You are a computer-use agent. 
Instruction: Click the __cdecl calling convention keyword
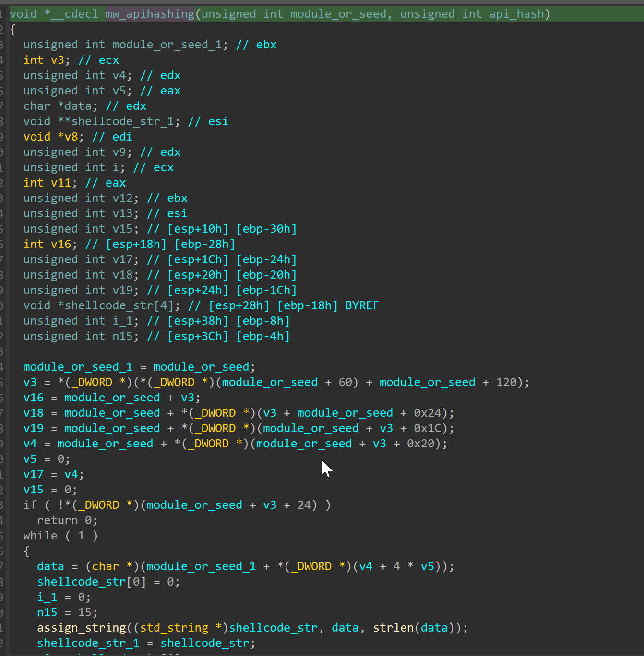[x=74, y=14]
